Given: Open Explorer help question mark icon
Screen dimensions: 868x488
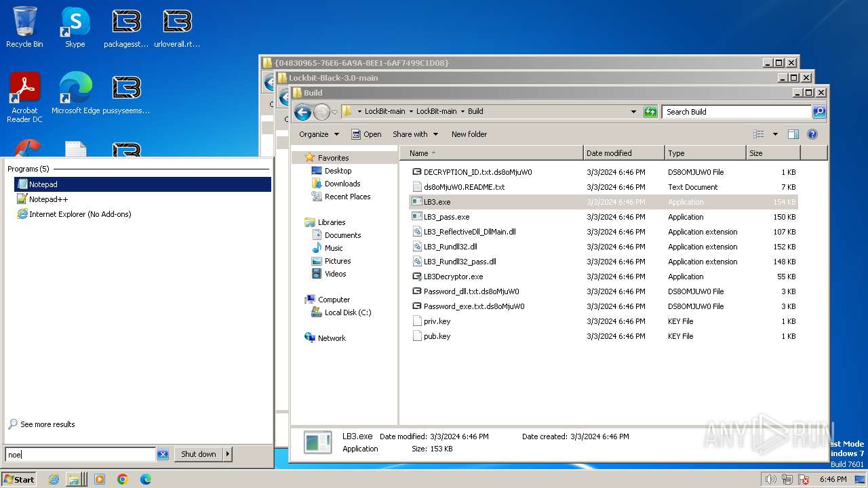Looking at the screenshot, I should 812,134.
